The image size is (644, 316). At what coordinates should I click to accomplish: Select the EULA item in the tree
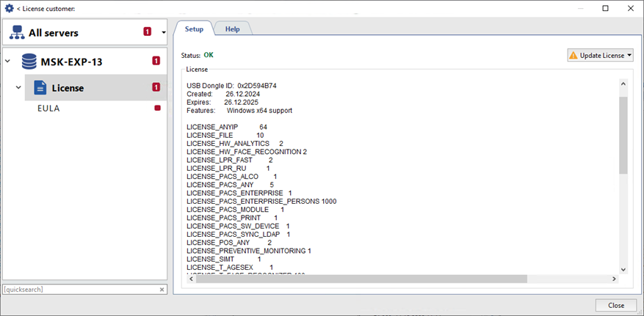[48, 108]
